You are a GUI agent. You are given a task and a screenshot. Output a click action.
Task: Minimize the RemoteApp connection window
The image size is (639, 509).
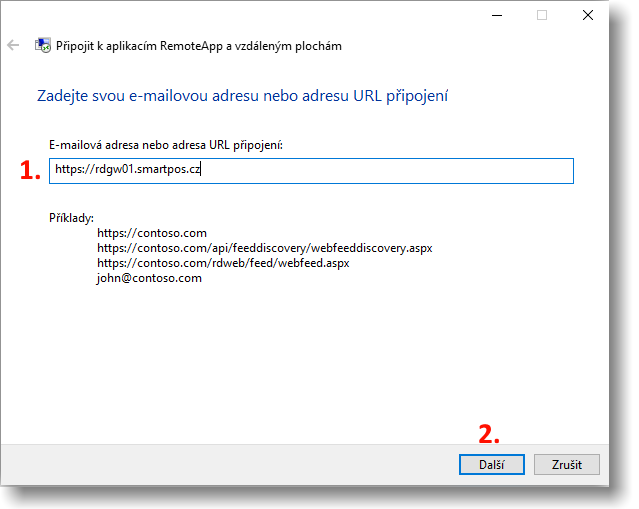pos(497,15)
